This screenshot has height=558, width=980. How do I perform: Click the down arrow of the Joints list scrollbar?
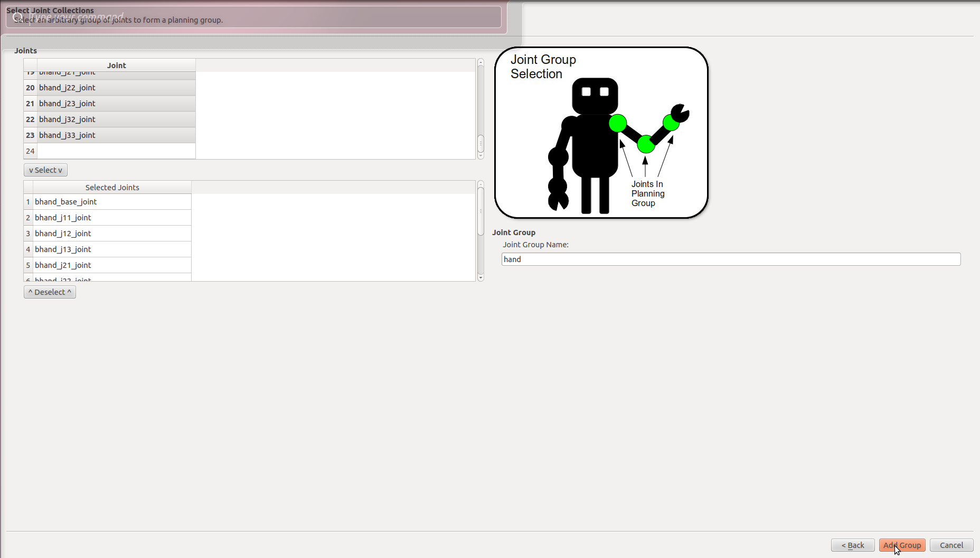click(x=480, y=156)
